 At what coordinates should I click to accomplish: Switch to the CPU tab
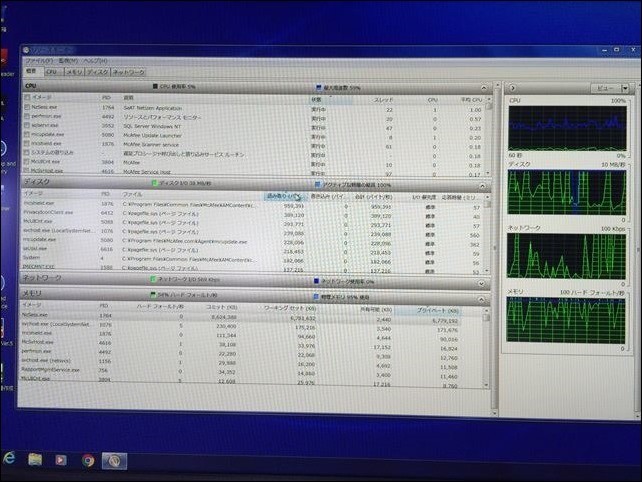point(52,72)
